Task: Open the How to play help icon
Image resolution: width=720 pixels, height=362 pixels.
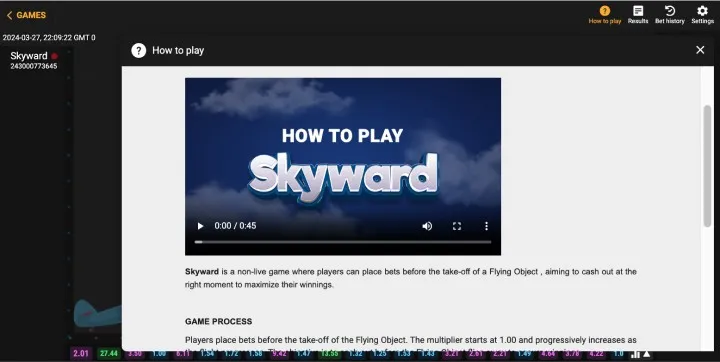Action: tap(605, 15)
